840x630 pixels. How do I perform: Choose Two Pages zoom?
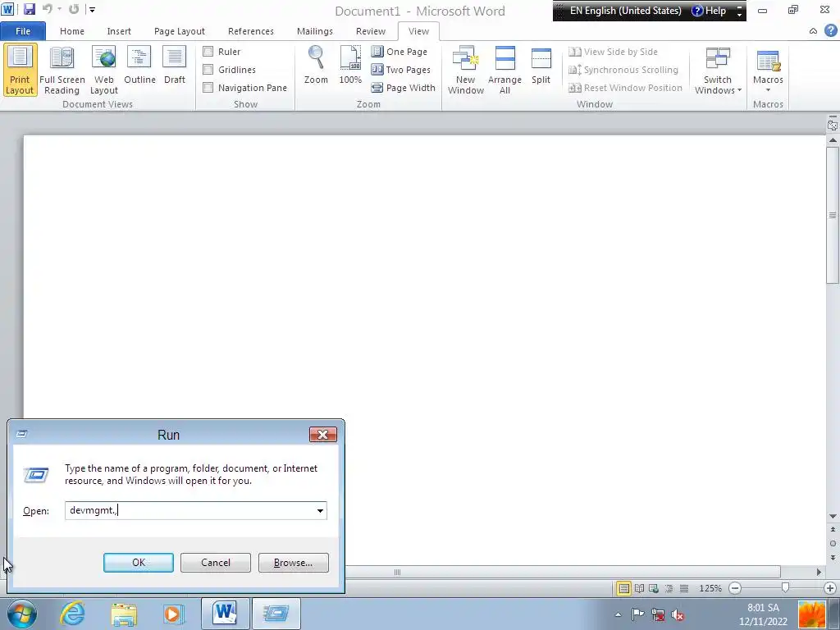coord(401,70)
